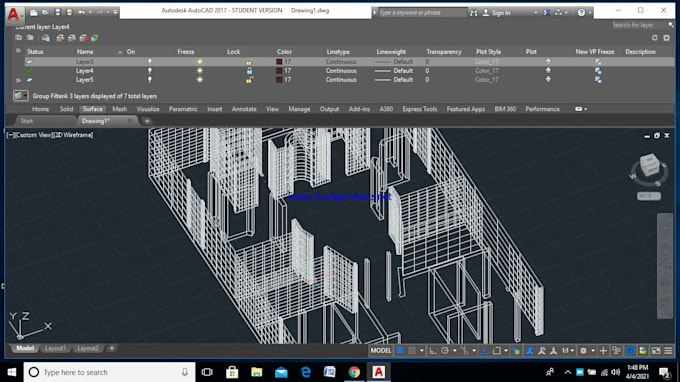This screenshot has width=680, height=382.
Task: Open the snap mode dropdown arrow in status bar
Action: coord(422,350)
